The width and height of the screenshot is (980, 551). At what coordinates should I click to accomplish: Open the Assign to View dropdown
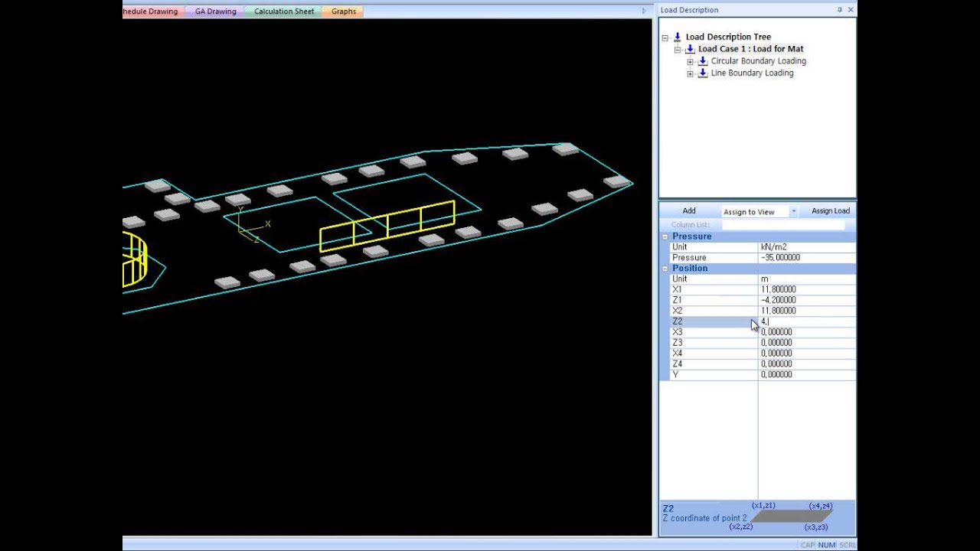pyautogui.click(x=793, y=211)
